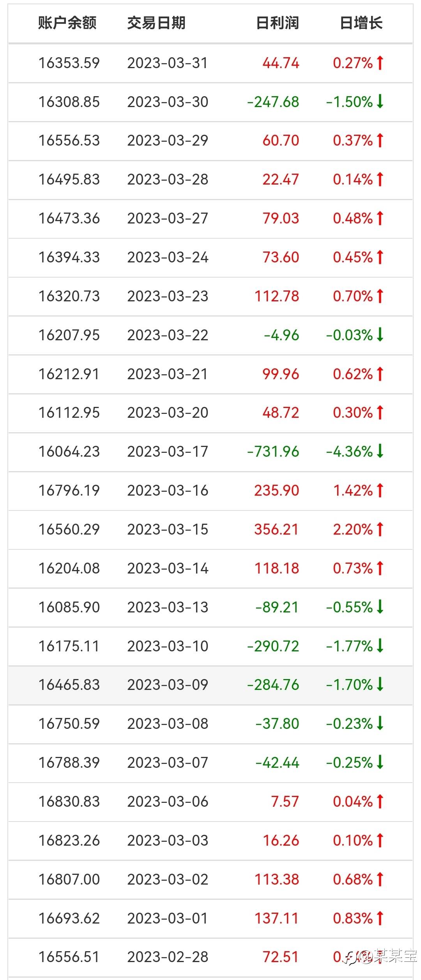Click the 日利润 column header
The image size is (421, 980).
click(277, 23)
